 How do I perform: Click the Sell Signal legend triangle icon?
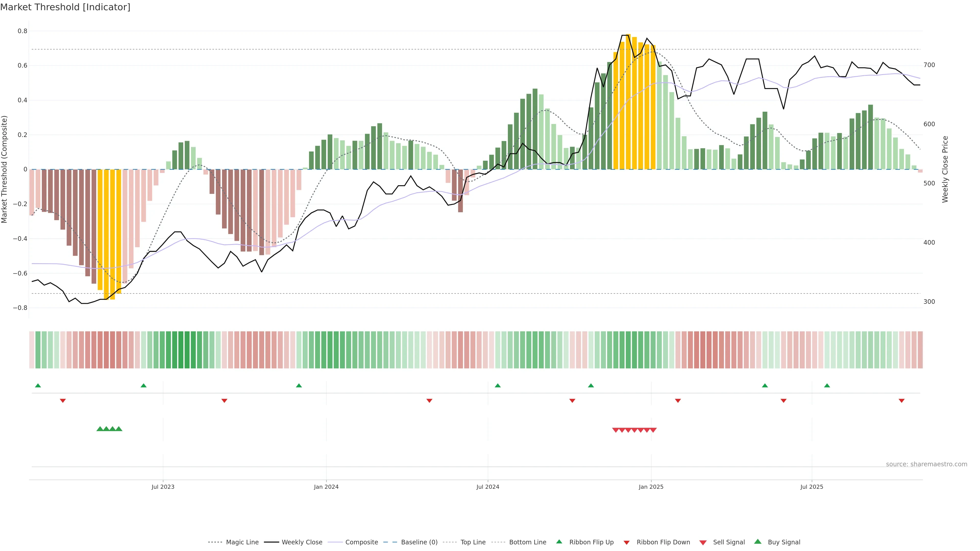point(703,543)
